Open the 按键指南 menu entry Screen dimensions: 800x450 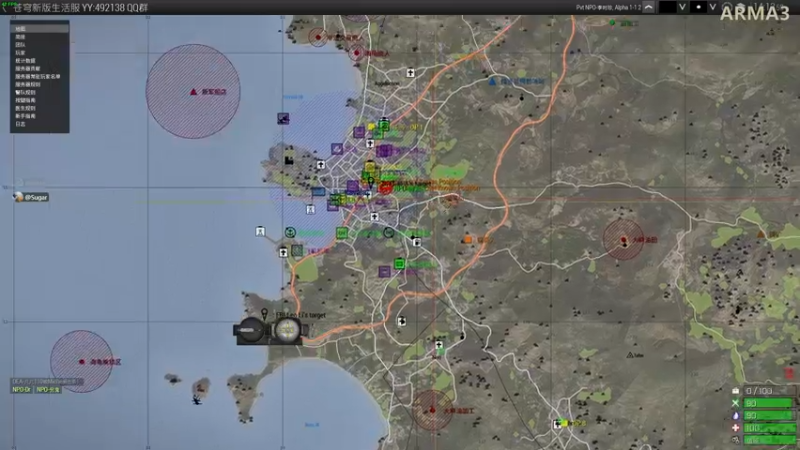[x=39, y=100]
